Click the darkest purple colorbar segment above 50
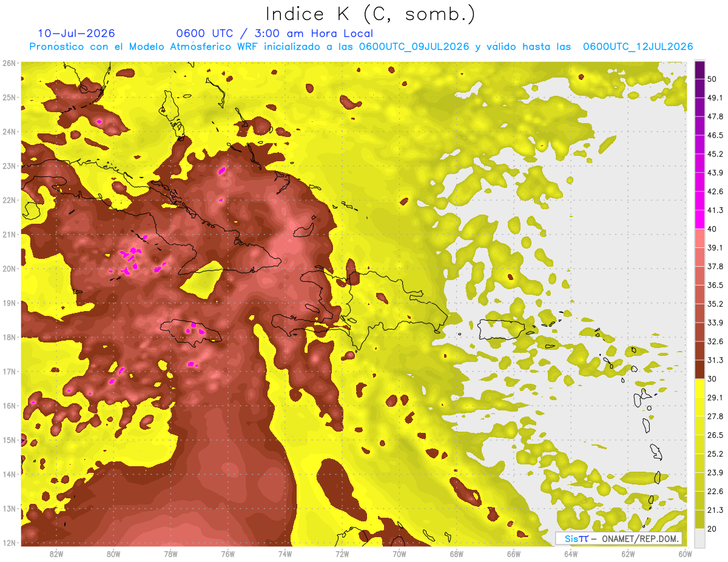Viewport: 728px width, 562px height. (x=699, y=70)
